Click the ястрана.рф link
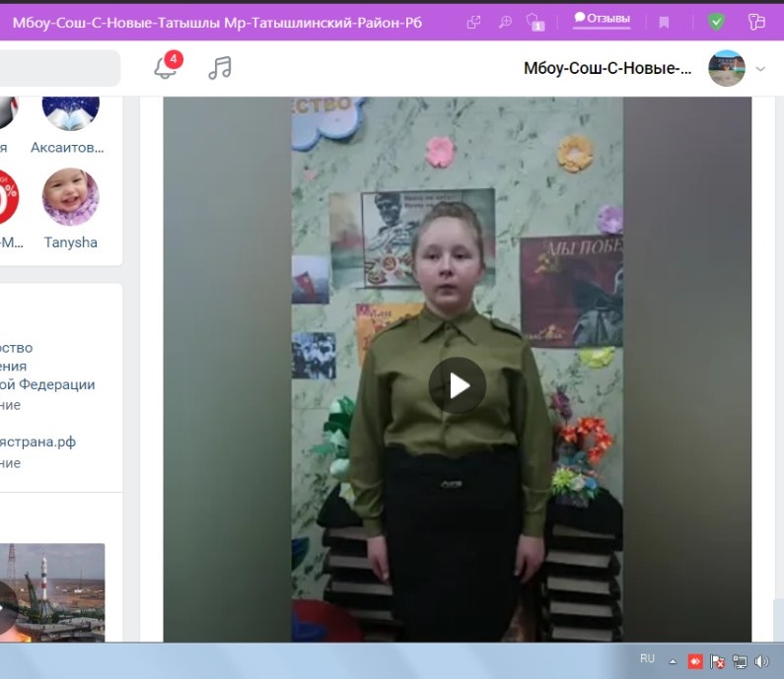Image resolution: width=784 pixels, height=679 pixels. (38, 442)
